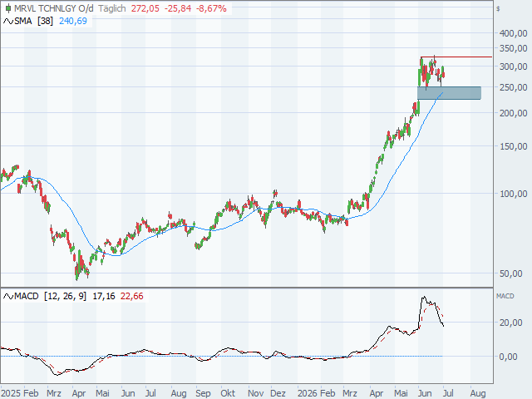The height and width of the screenshot is (399, 532).
Task: Click the Dez label on the time axis
Action: 278,393
